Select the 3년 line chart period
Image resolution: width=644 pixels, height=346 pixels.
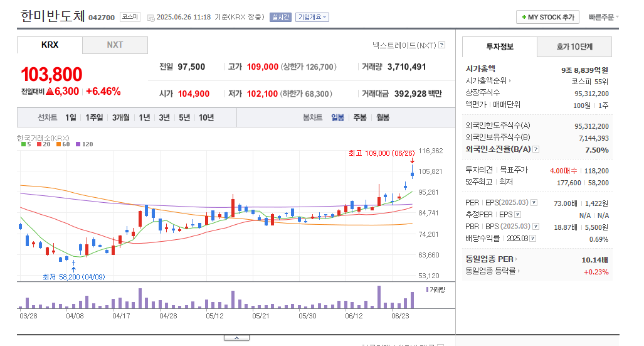click(164, 117)
